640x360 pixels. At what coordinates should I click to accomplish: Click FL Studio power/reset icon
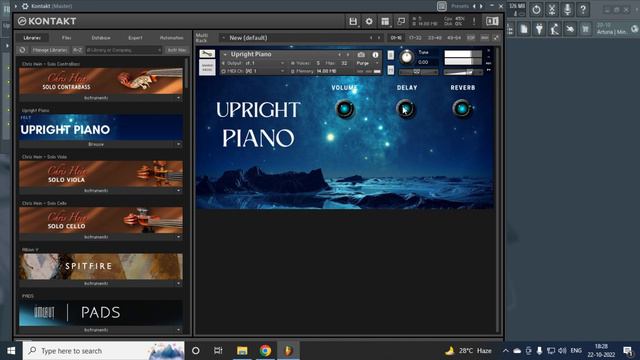point(536,9)
